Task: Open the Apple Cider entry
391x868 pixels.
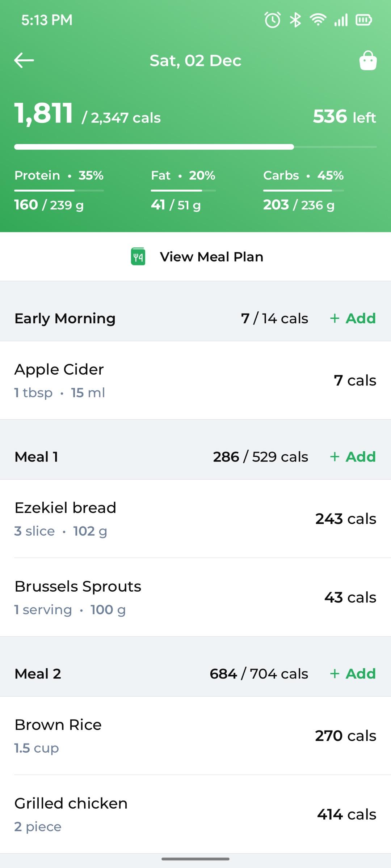Action: 195,380
